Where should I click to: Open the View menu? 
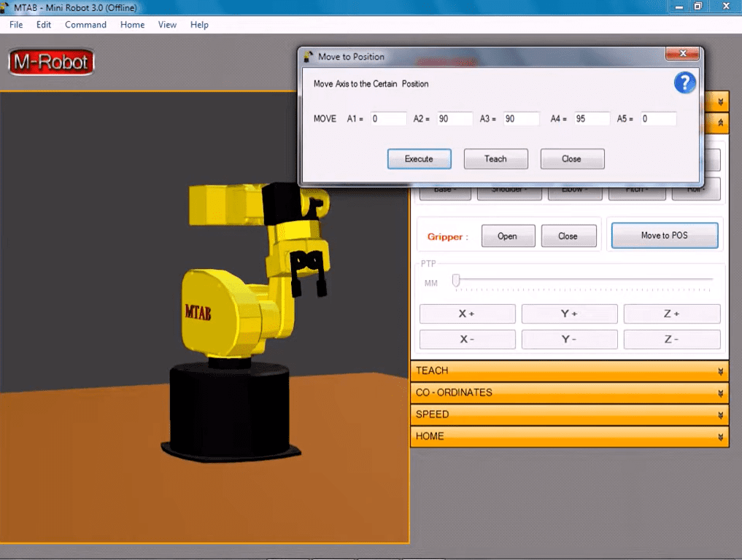click(x=167, y=25)
